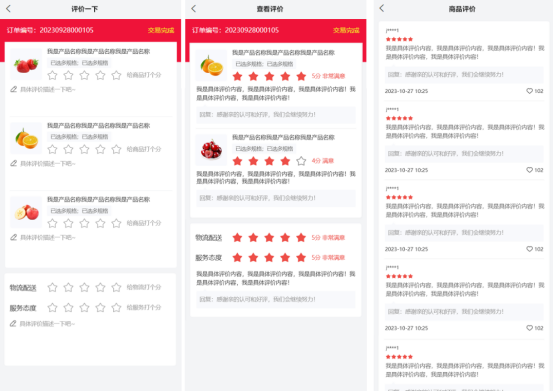The height and width of the screenshot is (392, 554).
Task: Tap 交易完成 status on the left order header
Action: point(161,30)
